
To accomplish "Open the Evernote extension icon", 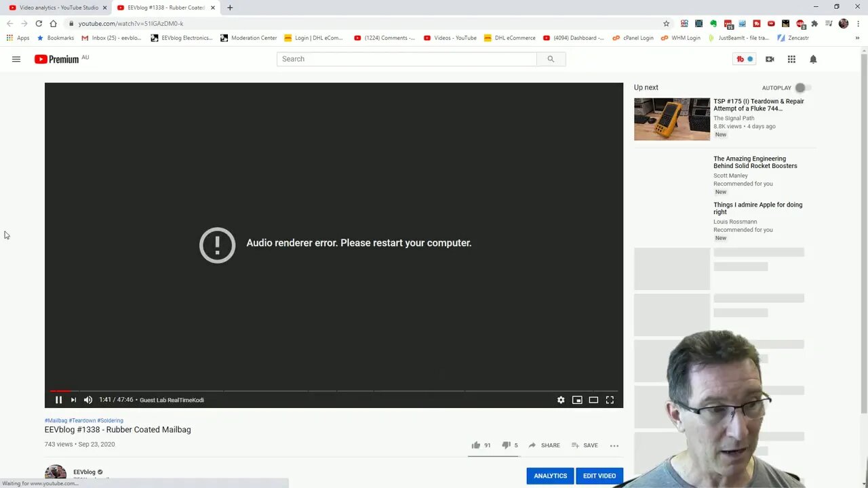I will (713, 23).
